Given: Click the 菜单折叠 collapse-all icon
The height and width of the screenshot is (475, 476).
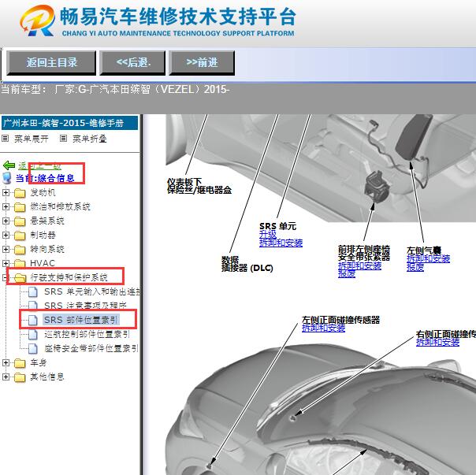Looking at the screenshot, I should click(x=63, y=139).
